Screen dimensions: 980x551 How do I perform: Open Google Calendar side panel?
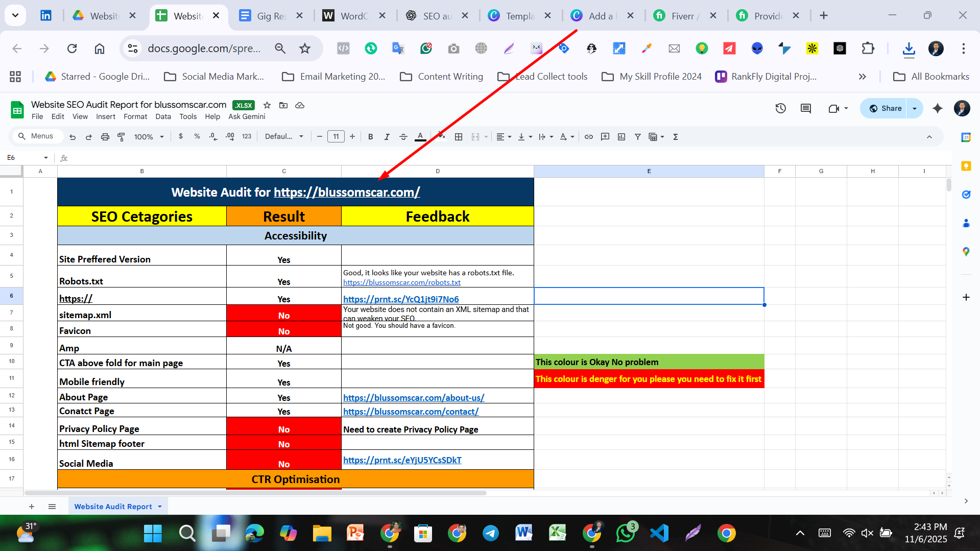point(966,137)
